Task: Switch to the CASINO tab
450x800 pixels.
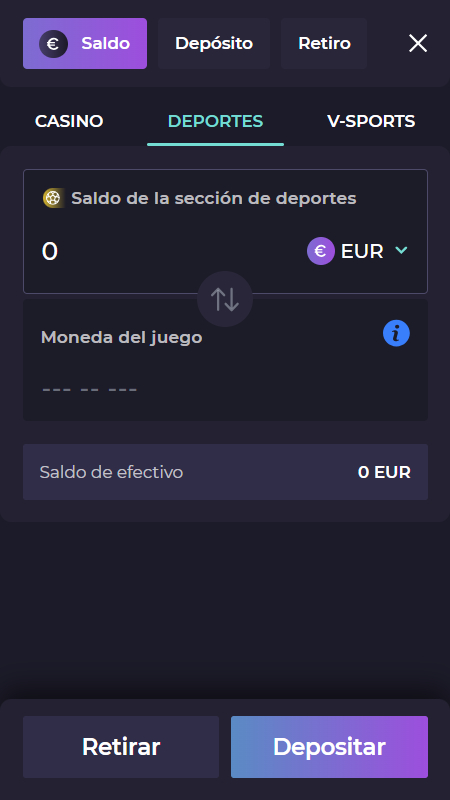Action: point(69,121)
